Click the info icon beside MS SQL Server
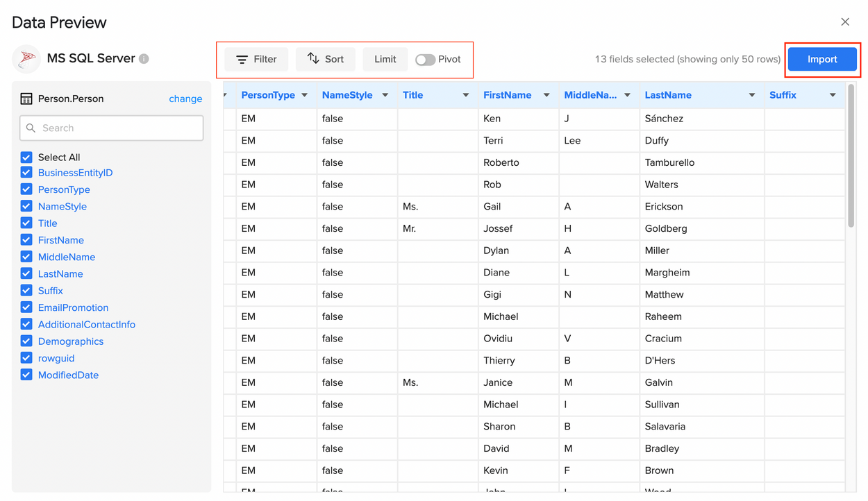Screen dimensions: 868x501 pyautogui.click(x=143, y=58)
